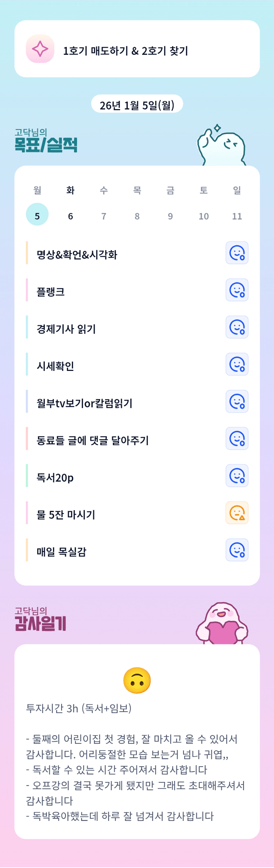Screen dimensions: 274x868
Task: Click the smiley status icon for 시세확인
Action: tap(237, 364)
